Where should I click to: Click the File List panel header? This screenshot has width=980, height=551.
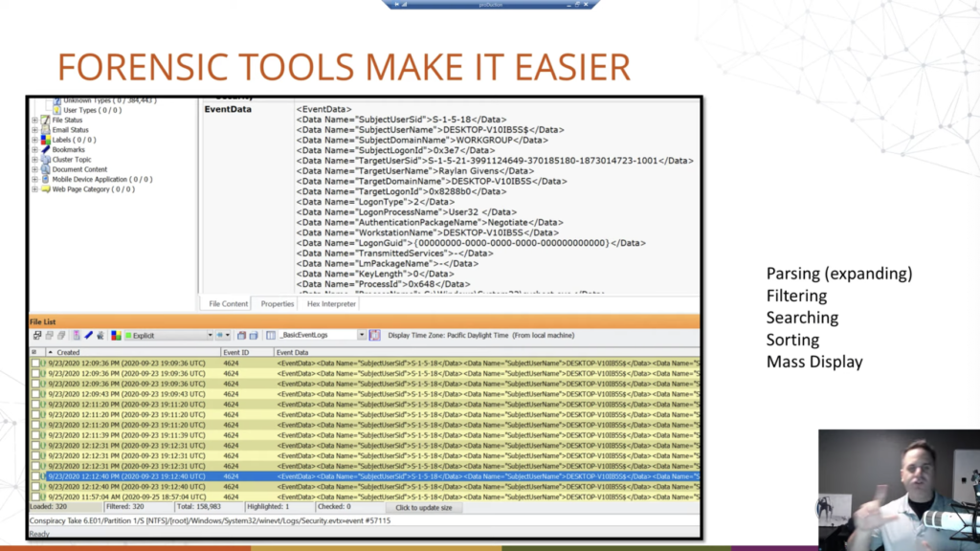point(365,321)
